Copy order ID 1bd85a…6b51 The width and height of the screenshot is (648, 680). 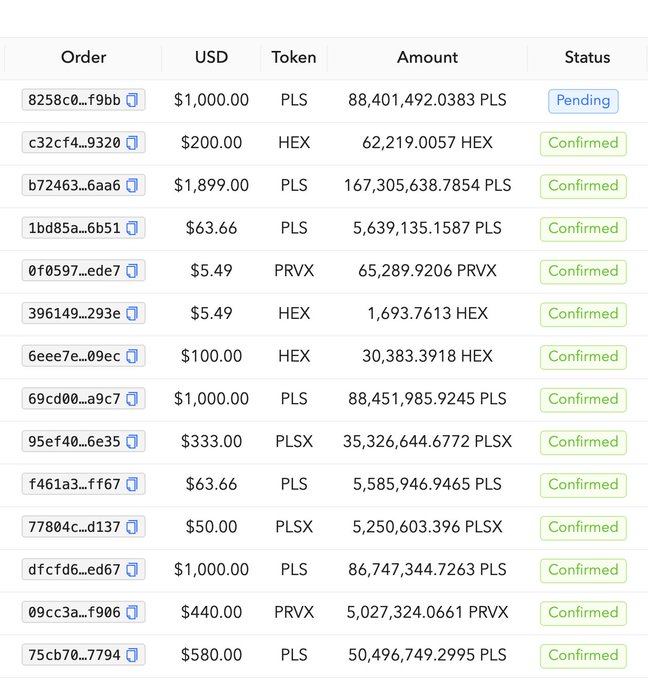click(132, 228)
